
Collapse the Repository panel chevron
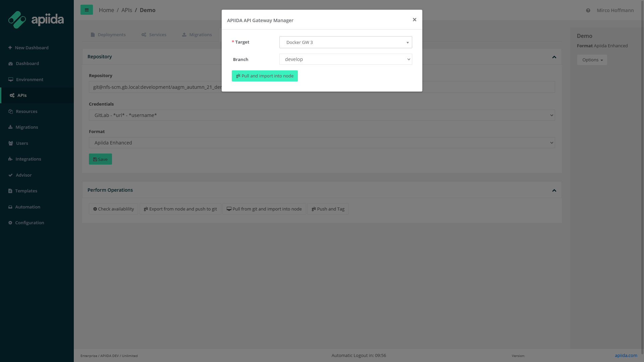554,57
